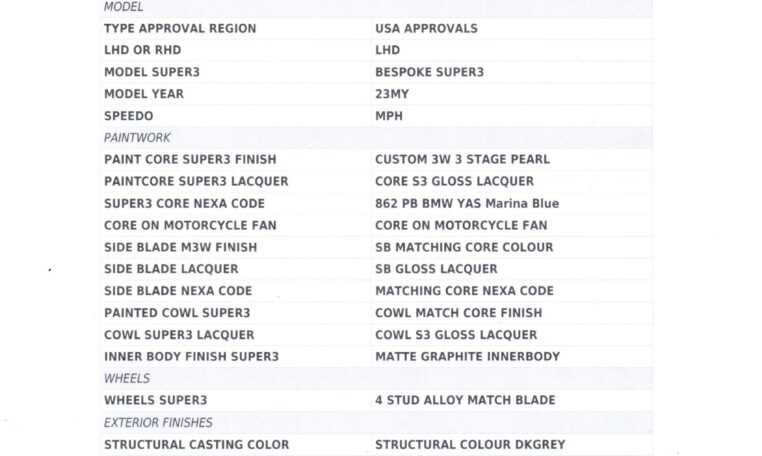The image size is (762, 456).
Task: Select the WHEELS section header
Action: click(126, 379)
